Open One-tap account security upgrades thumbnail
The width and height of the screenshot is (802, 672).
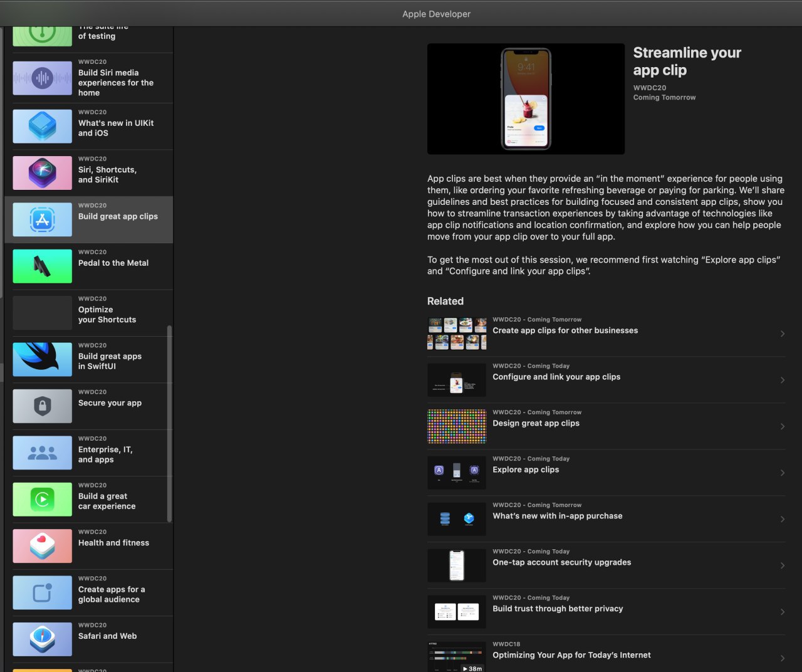coord(457,565)
